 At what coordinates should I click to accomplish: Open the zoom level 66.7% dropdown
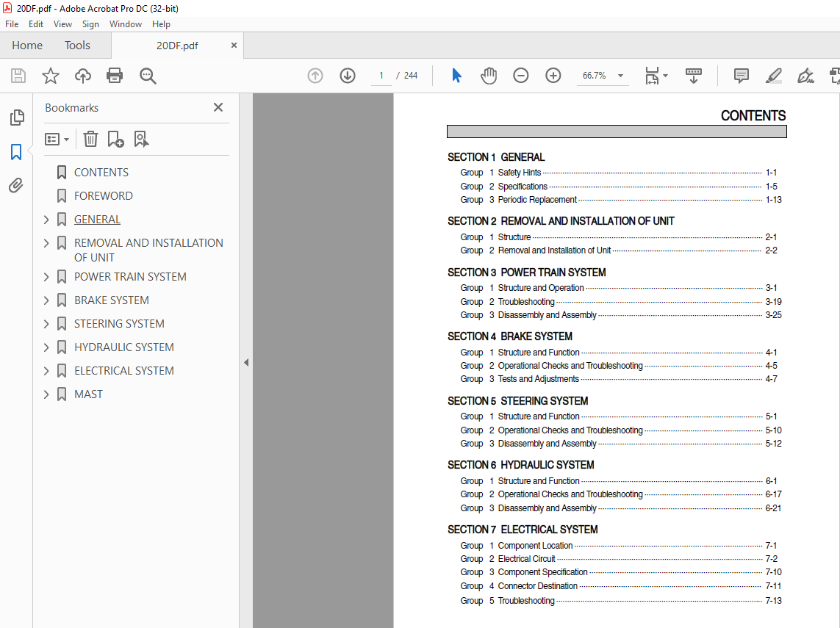[x=620, y=76]
